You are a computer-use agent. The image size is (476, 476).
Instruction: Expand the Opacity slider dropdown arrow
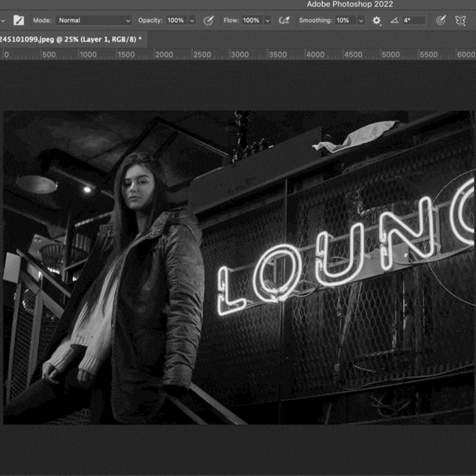(192, 21)
